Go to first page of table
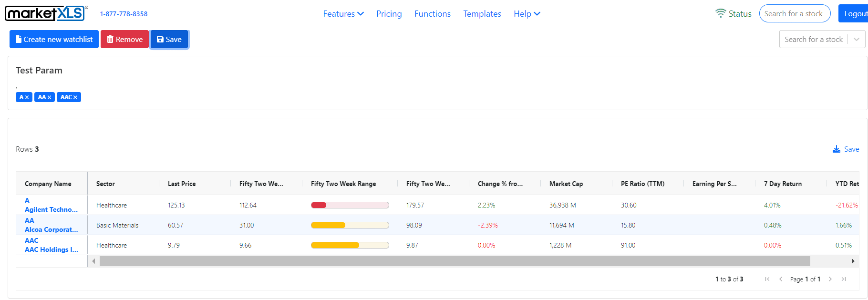The image size is (868, 300). 767,279
